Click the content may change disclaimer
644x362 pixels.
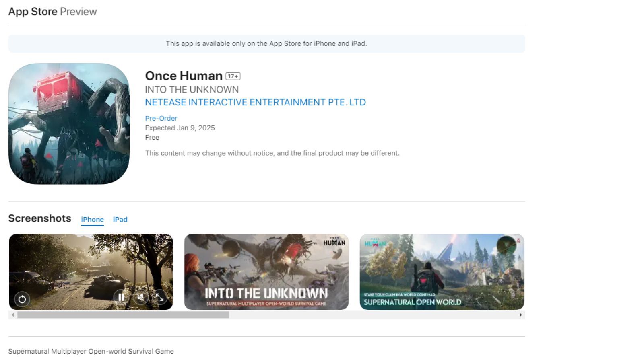click(x=272, y=153)
